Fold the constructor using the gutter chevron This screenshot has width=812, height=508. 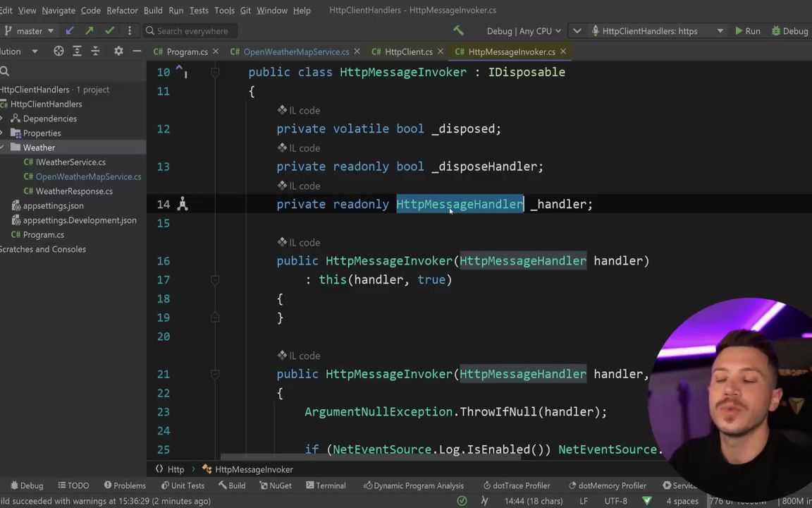(x=215, y=280)
